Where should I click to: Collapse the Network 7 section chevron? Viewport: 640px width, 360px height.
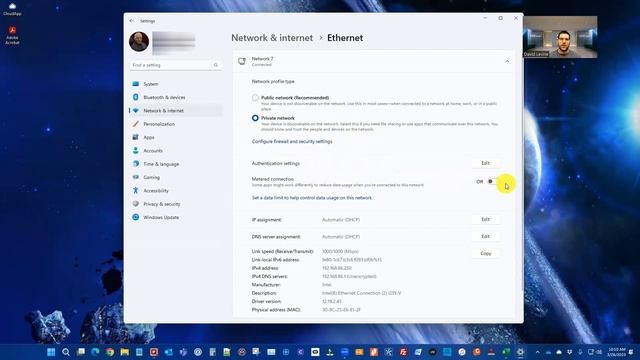click(507, 61)
